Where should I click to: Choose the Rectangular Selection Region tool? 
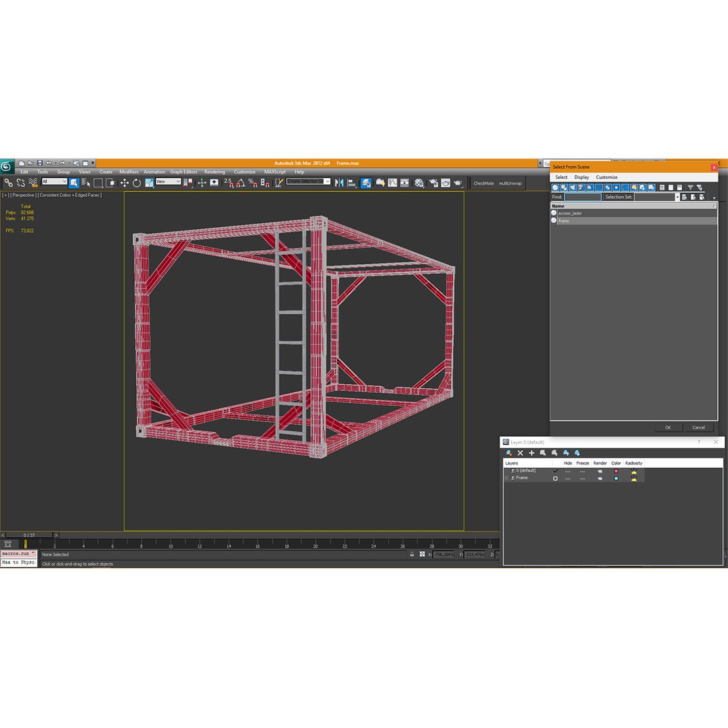click(x=98, y=183)
